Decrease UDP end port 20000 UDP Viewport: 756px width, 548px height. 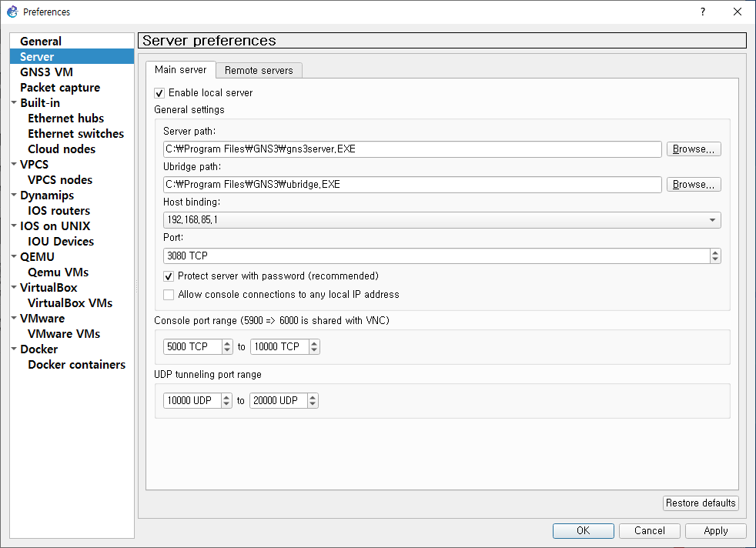313,404
